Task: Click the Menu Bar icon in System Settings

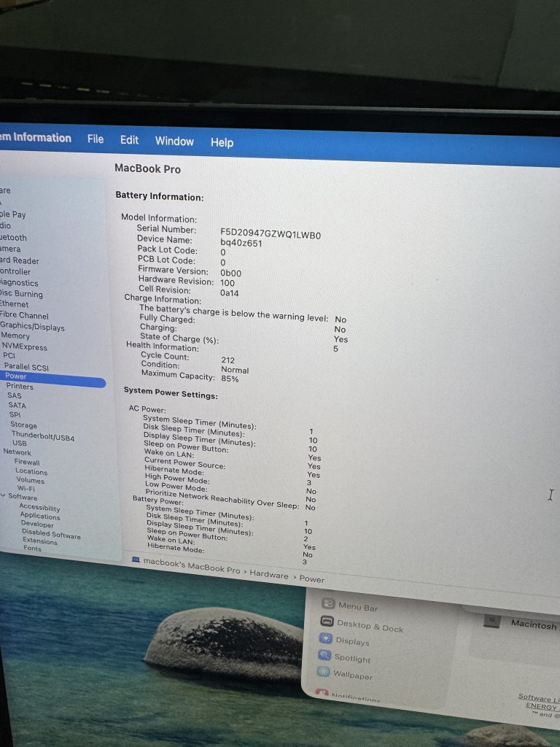Action: pos(328,603)
